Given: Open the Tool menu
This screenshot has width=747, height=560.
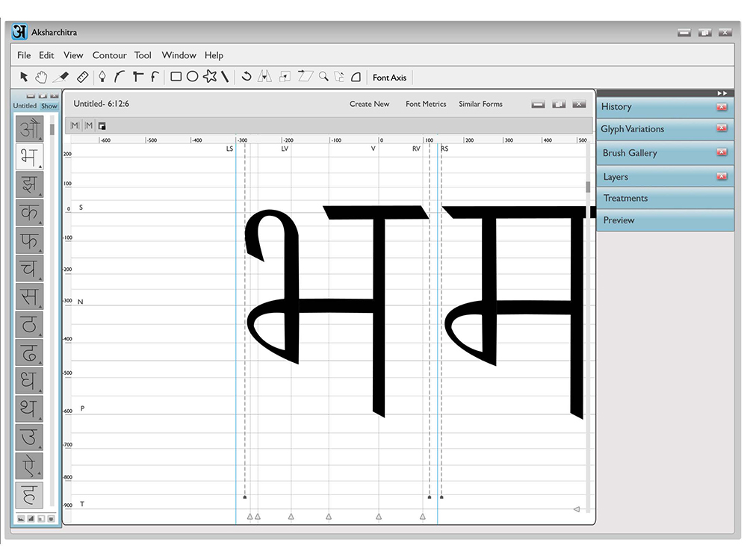Looking at the screenshot, I should click(143, 55).
